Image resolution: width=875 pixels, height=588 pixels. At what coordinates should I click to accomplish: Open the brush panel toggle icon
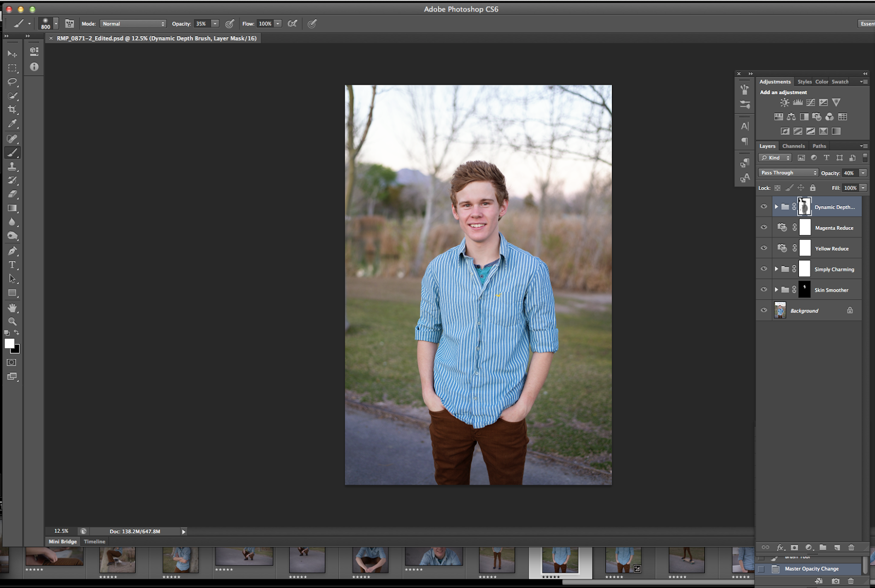69,24
